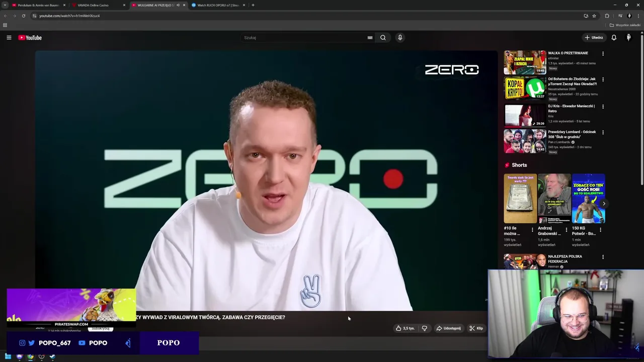The height and width of the screenshot is (362, 644).
Task: Close the VAVADA Online Casino tab
Action: point(124,5)
